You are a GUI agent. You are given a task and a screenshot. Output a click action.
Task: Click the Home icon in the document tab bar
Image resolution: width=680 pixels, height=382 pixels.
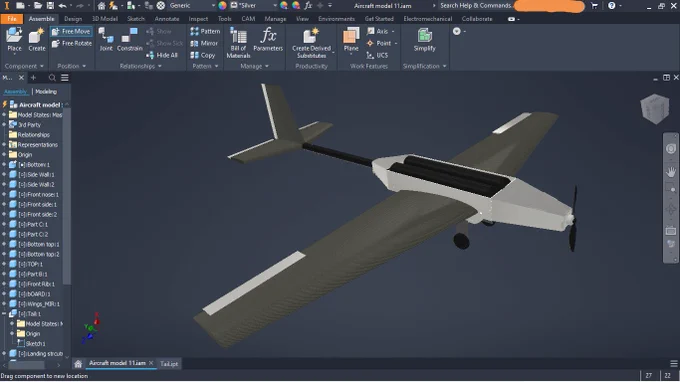pos(78,363)
